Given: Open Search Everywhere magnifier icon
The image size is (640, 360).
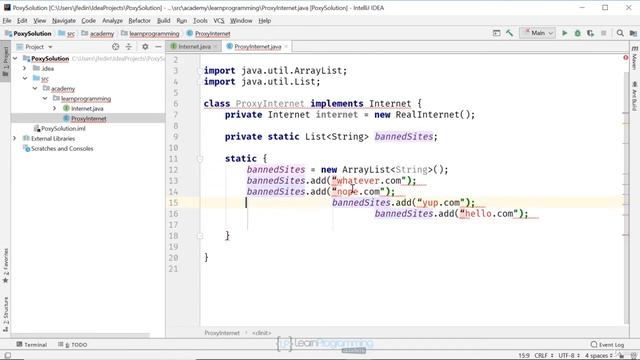Looking at the screenshot, I should (620, 33).
